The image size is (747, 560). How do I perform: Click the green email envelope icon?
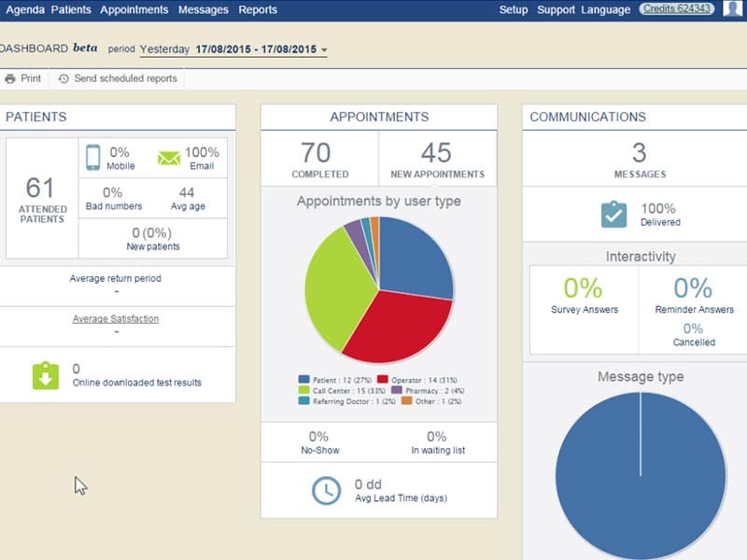[169, 158]
